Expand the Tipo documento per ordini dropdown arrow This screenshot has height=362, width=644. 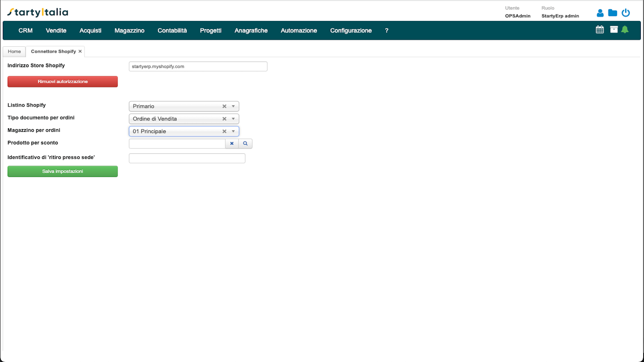233,119
